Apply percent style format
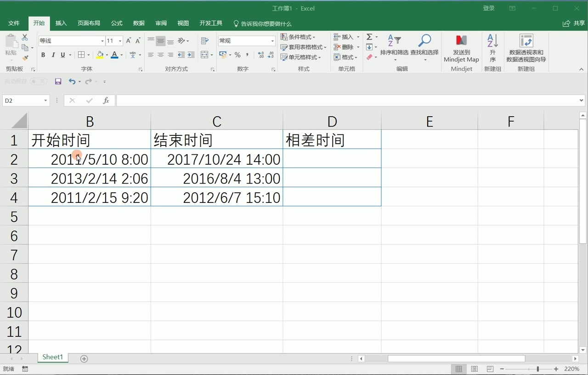Image resolution: width=588 pixels, height=375 pixels. pyautogui.click(x=237, y=55)
